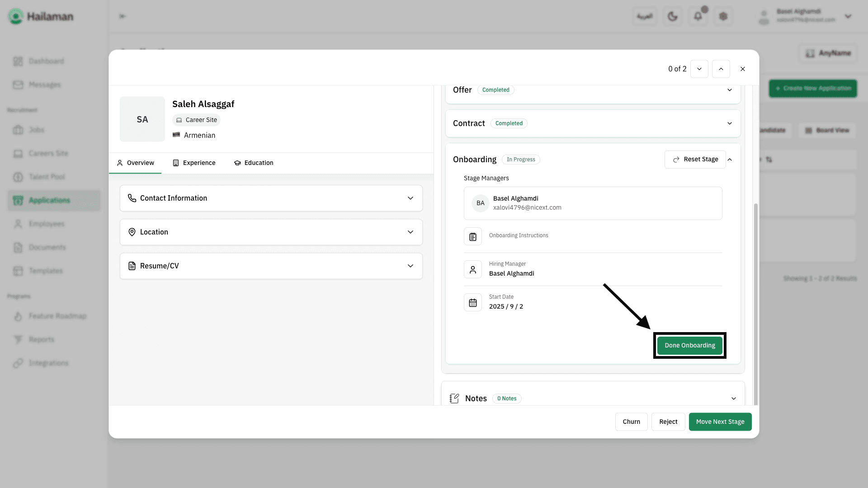Click the Hiring Manager person icon
Image resolution: width=868 pixels, height=488 pixels.
[x=473, y=270]
